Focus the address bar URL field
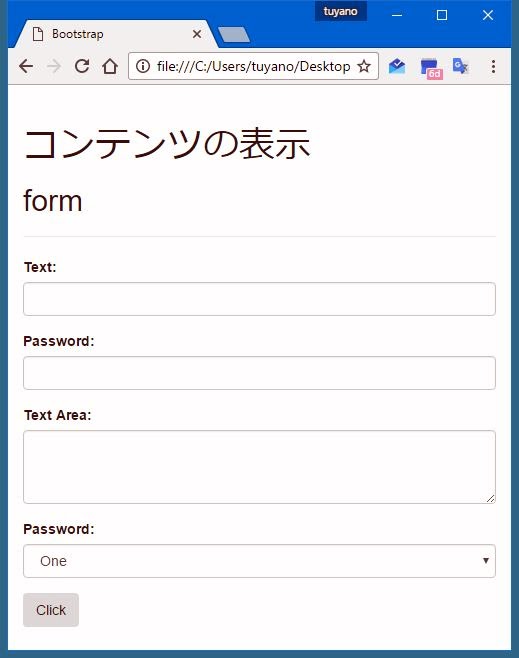The height and width of the screenshot is (658, 519). tap(253, 66)
